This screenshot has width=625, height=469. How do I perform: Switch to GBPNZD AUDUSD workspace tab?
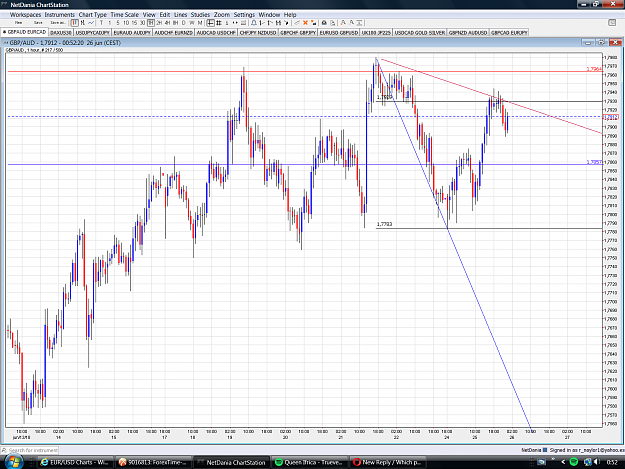tap(468, 32)
